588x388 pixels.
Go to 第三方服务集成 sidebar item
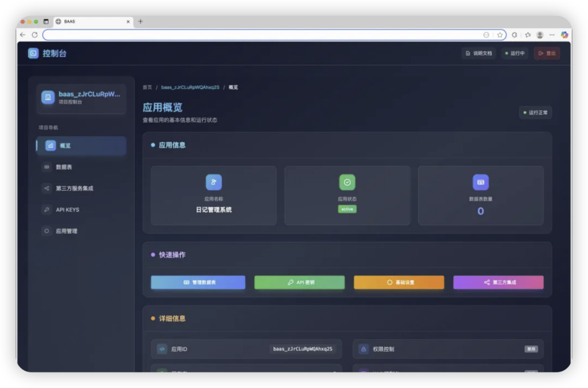(74, 188)
